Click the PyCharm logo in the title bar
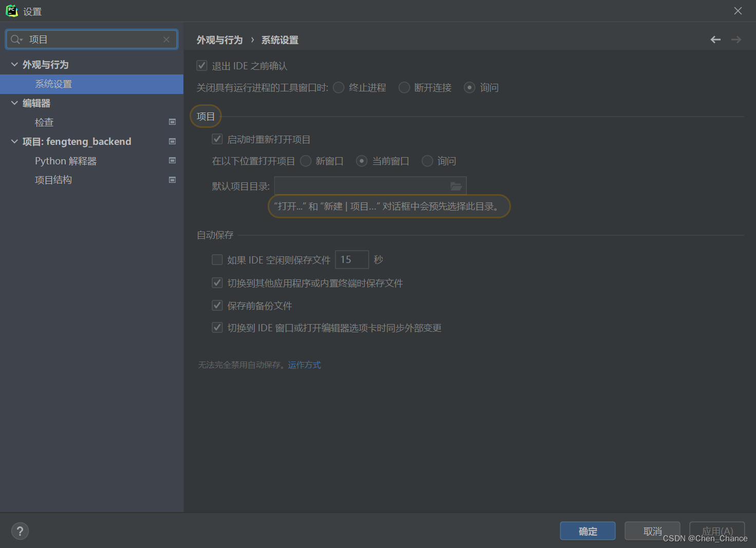The image size is (756, 548). 11,10
